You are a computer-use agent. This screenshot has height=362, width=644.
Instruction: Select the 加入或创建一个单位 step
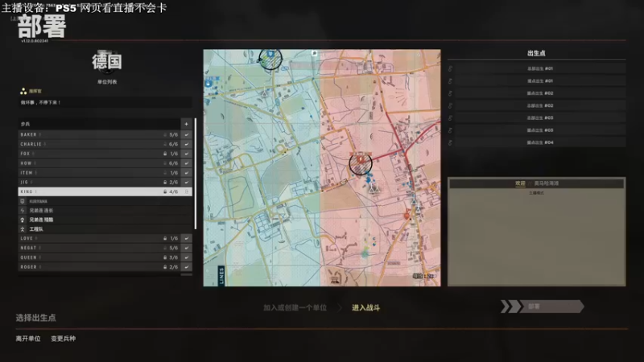pyautogui.click(x=295, y=307)
